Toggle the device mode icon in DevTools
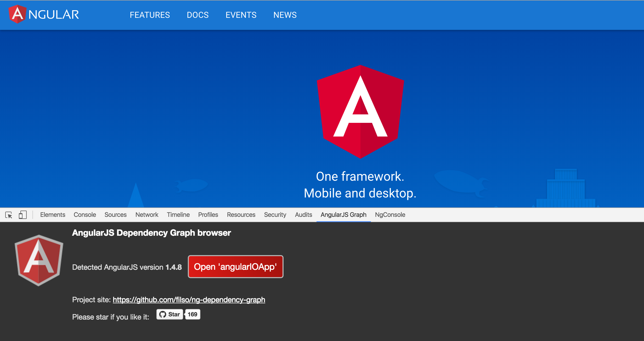 pos(23,215)
